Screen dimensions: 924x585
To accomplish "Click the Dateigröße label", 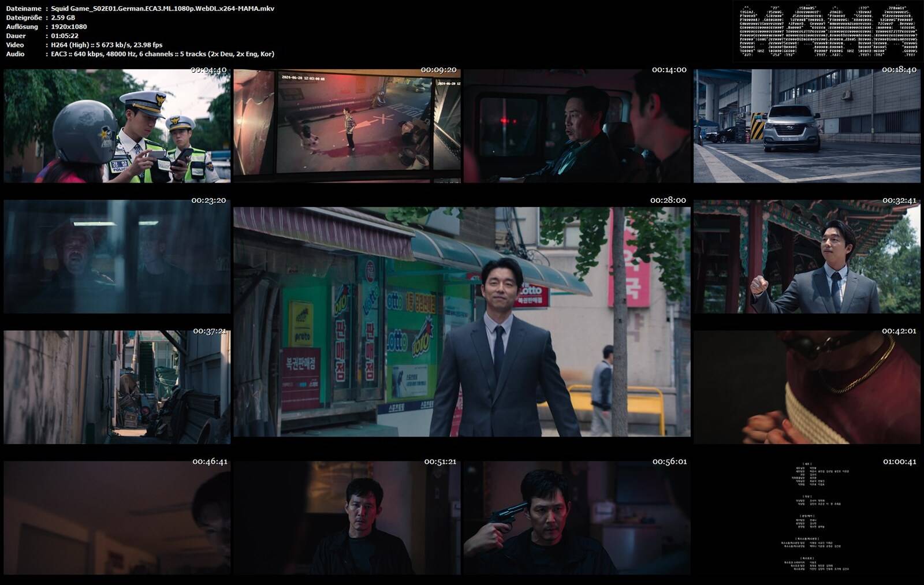I will (x=24, y=18).
